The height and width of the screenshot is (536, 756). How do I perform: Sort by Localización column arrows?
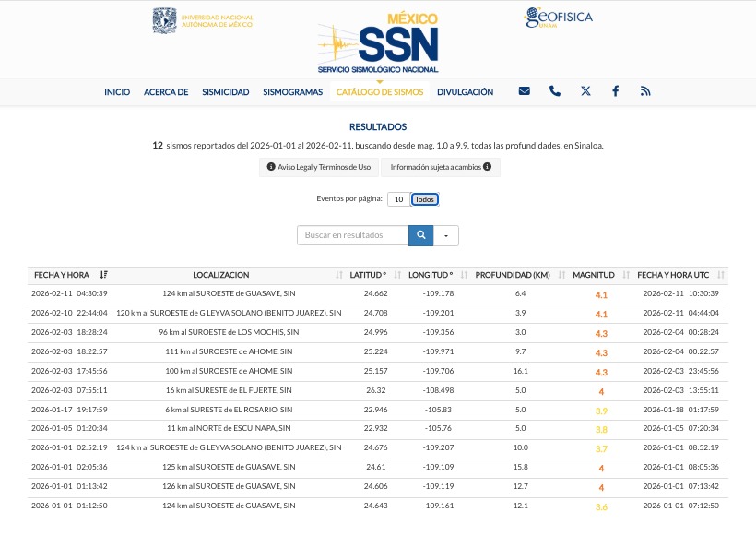[x=339, y=275]
